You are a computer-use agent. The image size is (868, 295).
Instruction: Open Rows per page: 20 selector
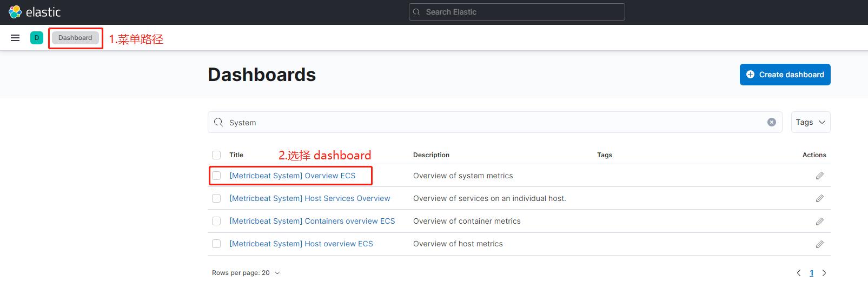point(246,273)
